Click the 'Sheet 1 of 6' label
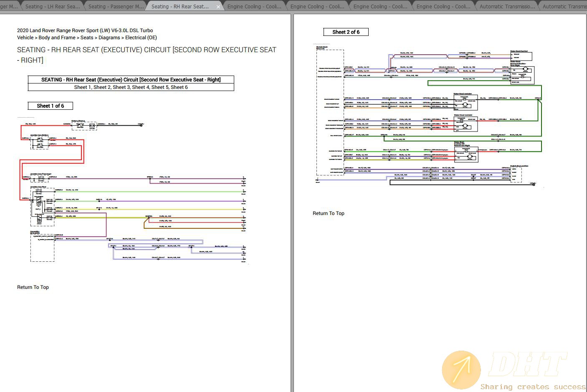Image resolution: width=587 pixels, height=392 pixels. (51, 106)
